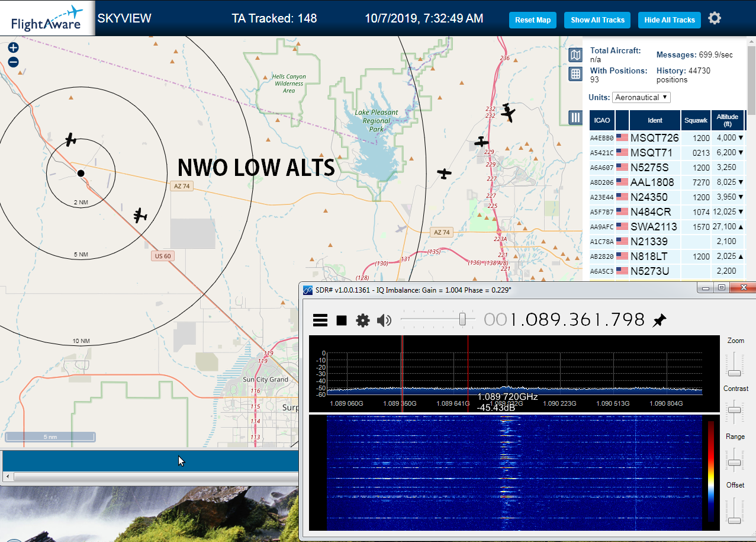Click the SKYVIEW title text
The image size is (756, 542).
tap(124, 18)
